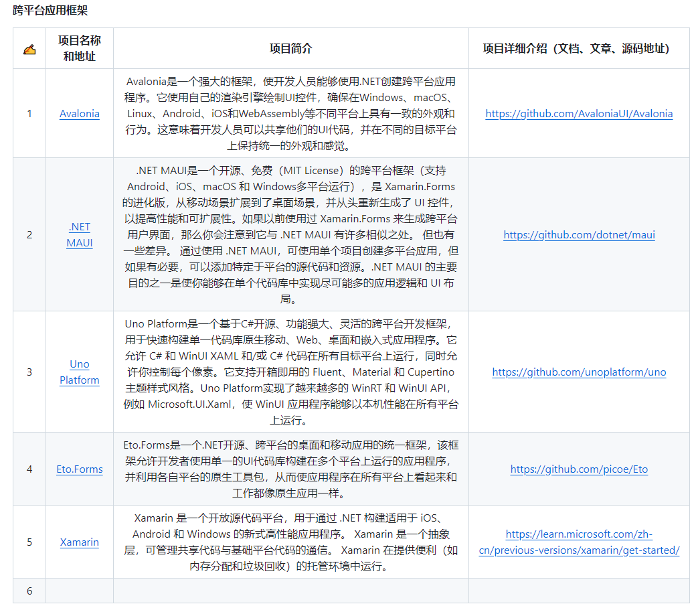Viewport: 700px width, 610px height.
Task: Click row number 2 cell
Action: click(29, 235)
